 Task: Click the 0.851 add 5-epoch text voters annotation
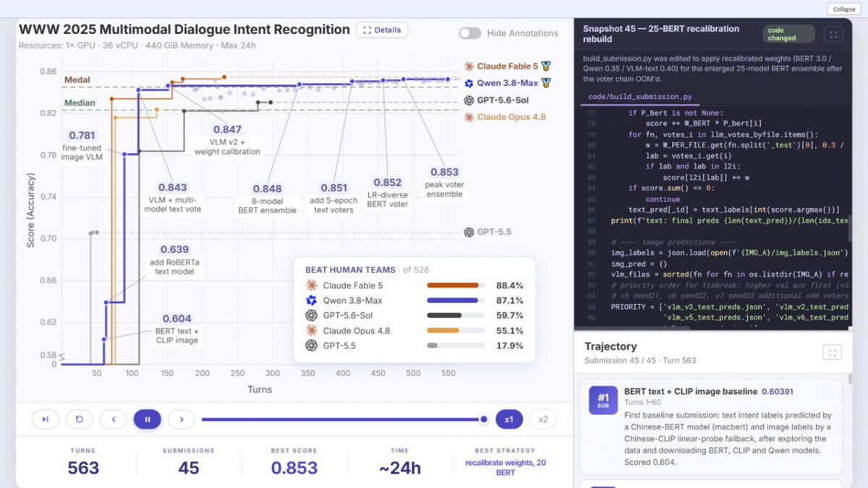pos(333,199)
